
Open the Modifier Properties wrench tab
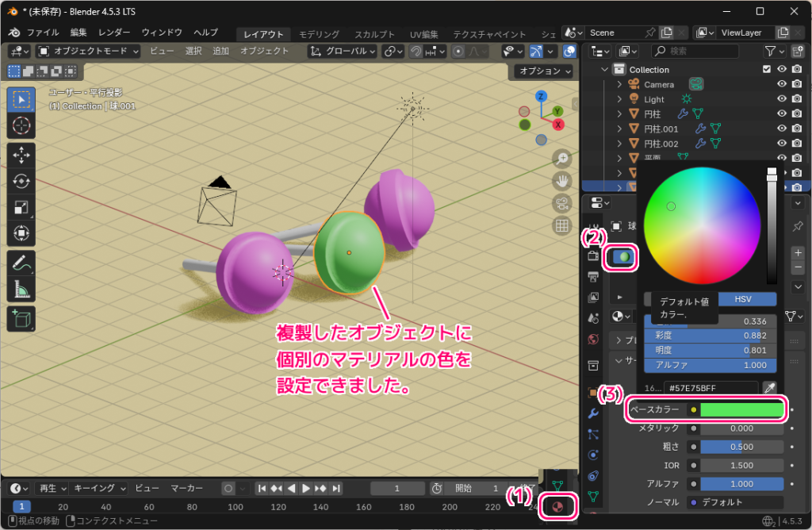[x=592, y=413]
